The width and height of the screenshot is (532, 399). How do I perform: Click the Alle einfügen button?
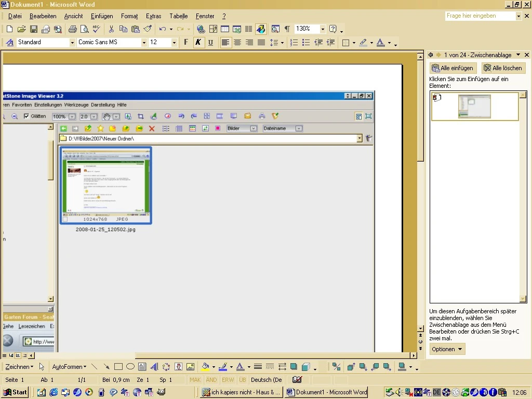(453, 68)
